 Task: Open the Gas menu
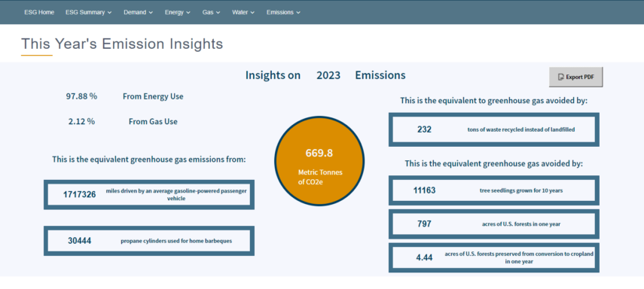click(x=211, y=12)
